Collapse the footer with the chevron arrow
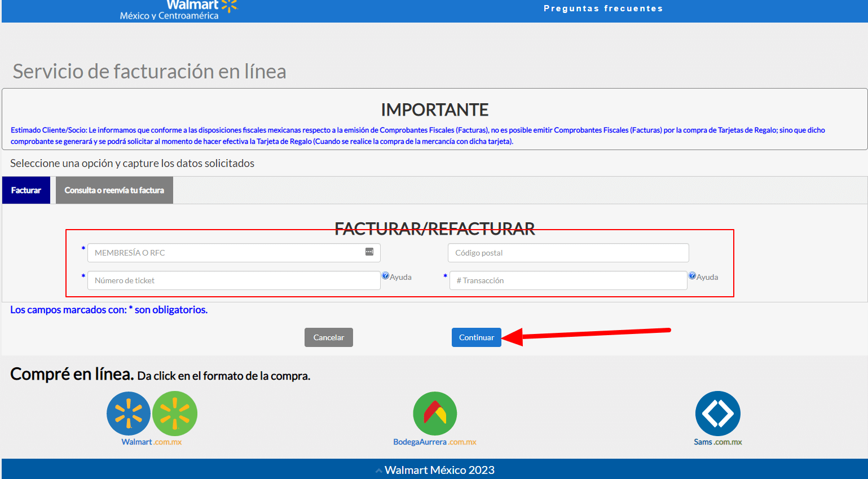868x479 pixels. [378, 469]
